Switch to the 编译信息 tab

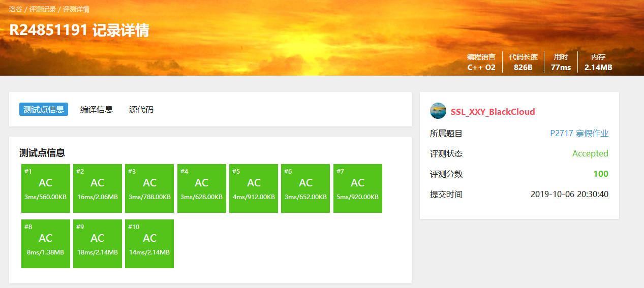[97, 109]
